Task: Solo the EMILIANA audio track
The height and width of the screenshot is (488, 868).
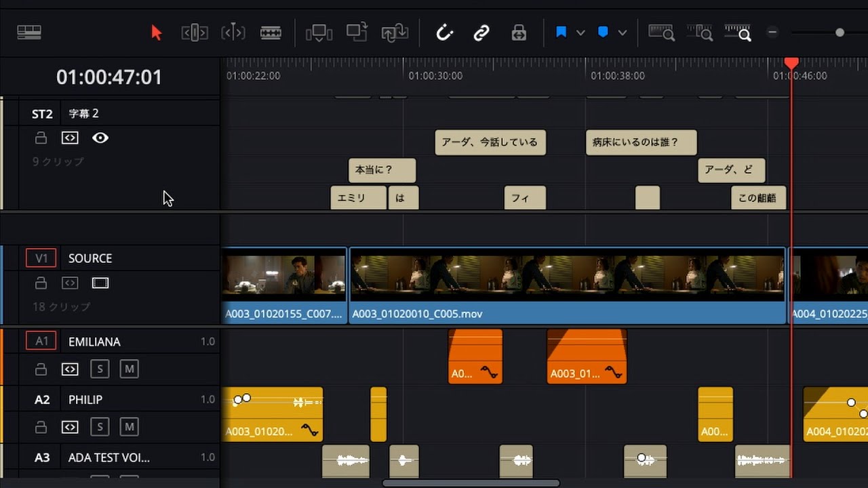Action: point(100,369)
